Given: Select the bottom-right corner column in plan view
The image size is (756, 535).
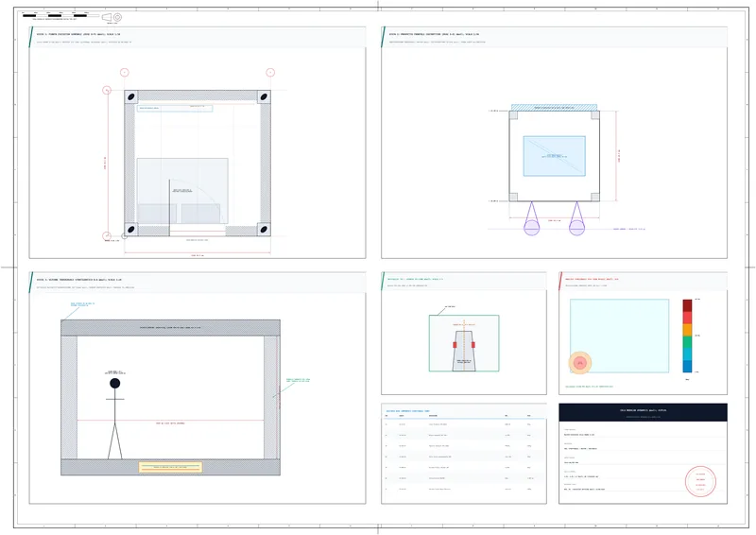Looking at the screenshot, I should 264,229.
